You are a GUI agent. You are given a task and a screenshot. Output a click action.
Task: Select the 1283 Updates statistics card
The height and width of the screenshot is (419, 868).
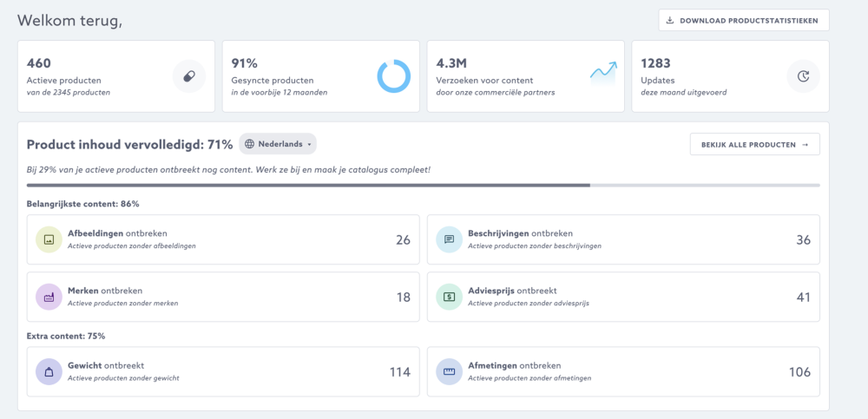[729, 76]
